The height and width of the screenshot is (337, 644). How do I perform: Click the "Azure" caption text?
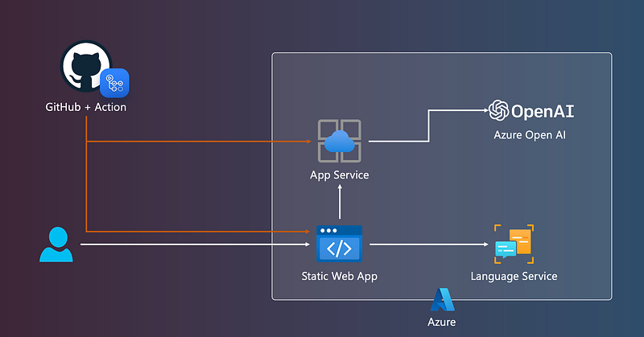tap(441, 322)
